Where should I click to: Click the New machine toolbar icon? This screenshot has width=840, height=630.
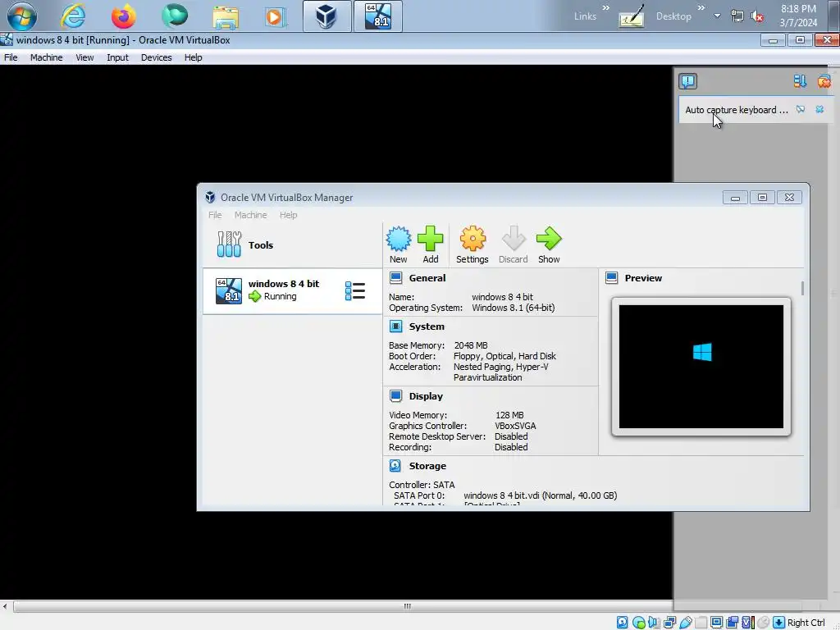click(x=398, y=245)
